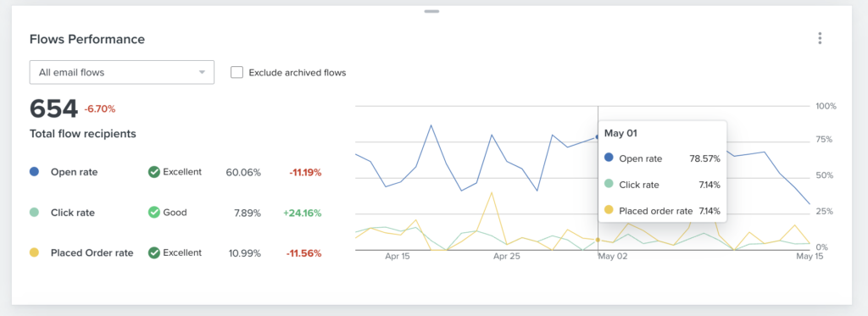Click the yellow Placed order rate dot in the tooltip

pyautogui.click(x=609, y=210)
